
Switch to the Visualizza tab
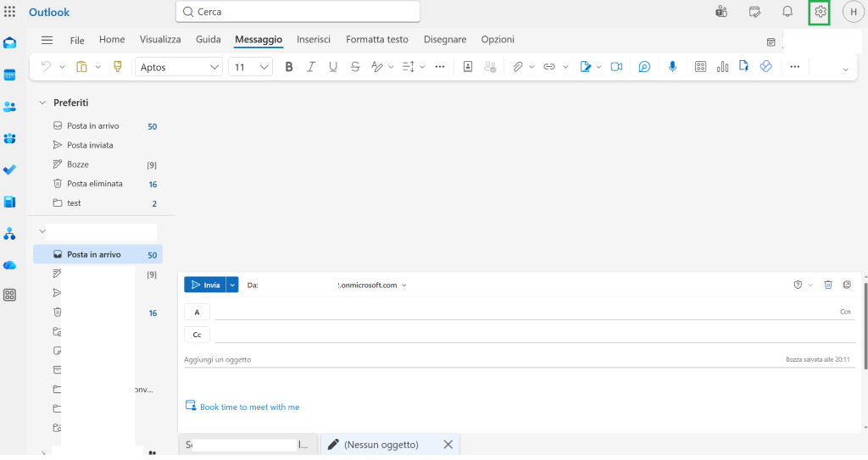[x=160, y=39]
